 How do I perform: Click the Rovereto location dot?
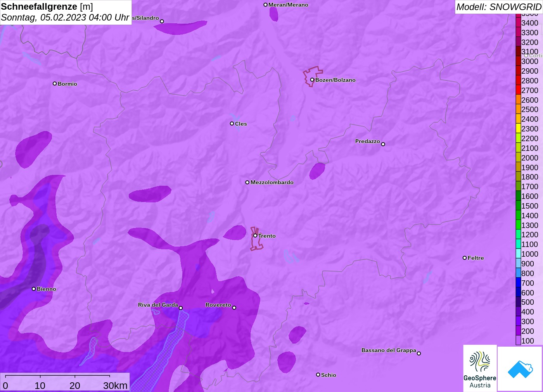coord(234,308)
